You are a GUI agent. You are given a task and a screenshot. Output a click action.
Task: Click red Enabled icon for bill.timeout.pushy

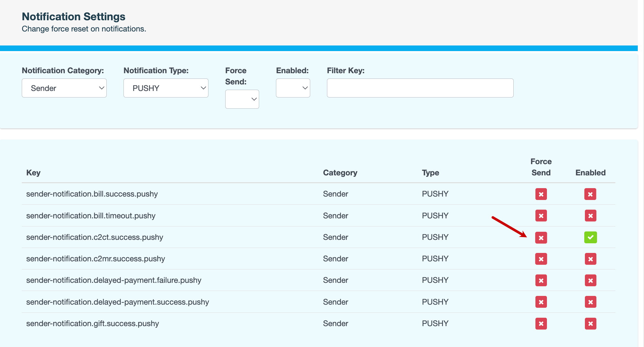pyautogui.click(x=590, y=216)
